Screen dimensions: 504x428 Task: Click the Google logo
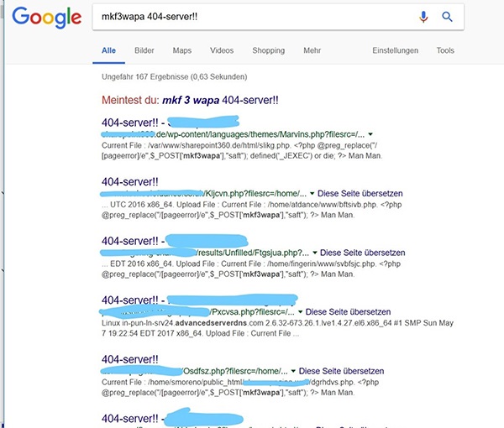click(46, 18)
